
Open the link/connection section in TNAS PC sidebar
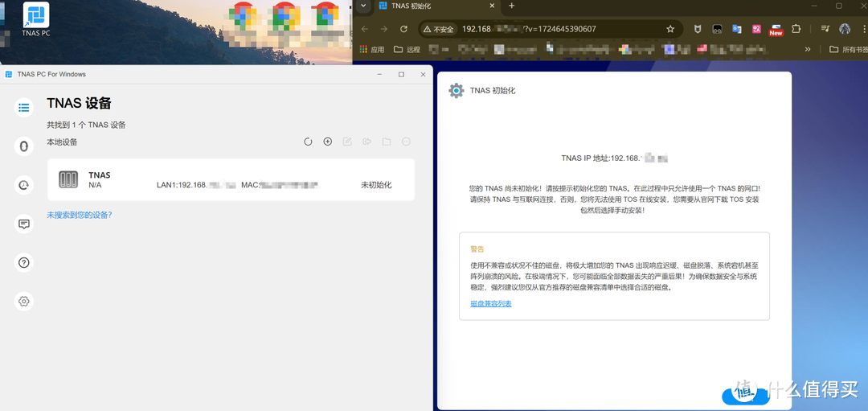[23, 146]
